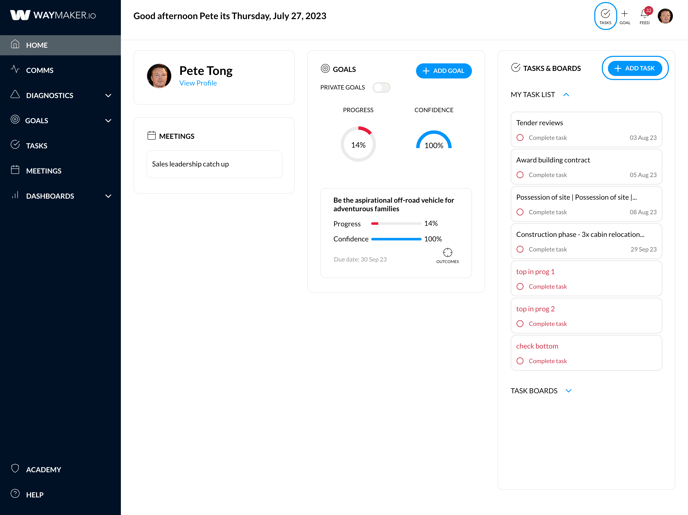Viewport: 688px width, 515px height.
Task: Open the top in prog 2 task title
Action: (x=535, y=309)
